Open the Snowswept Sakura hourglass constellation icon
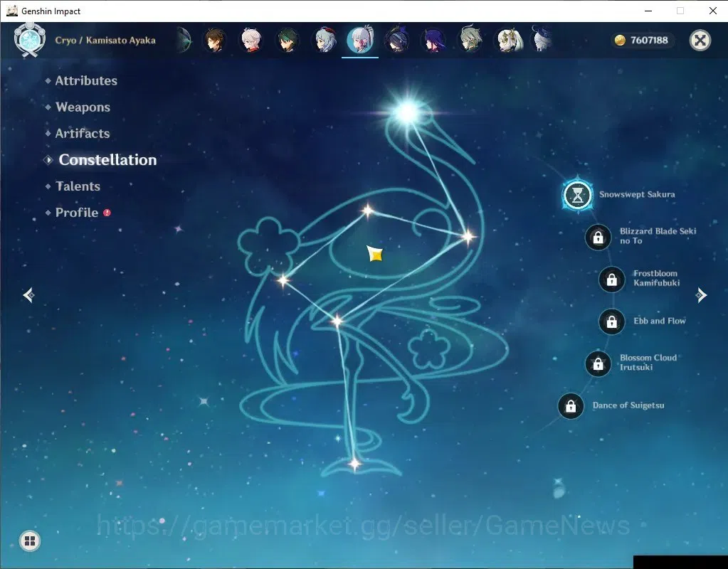 pyautogui.click(x=578, y=196)
